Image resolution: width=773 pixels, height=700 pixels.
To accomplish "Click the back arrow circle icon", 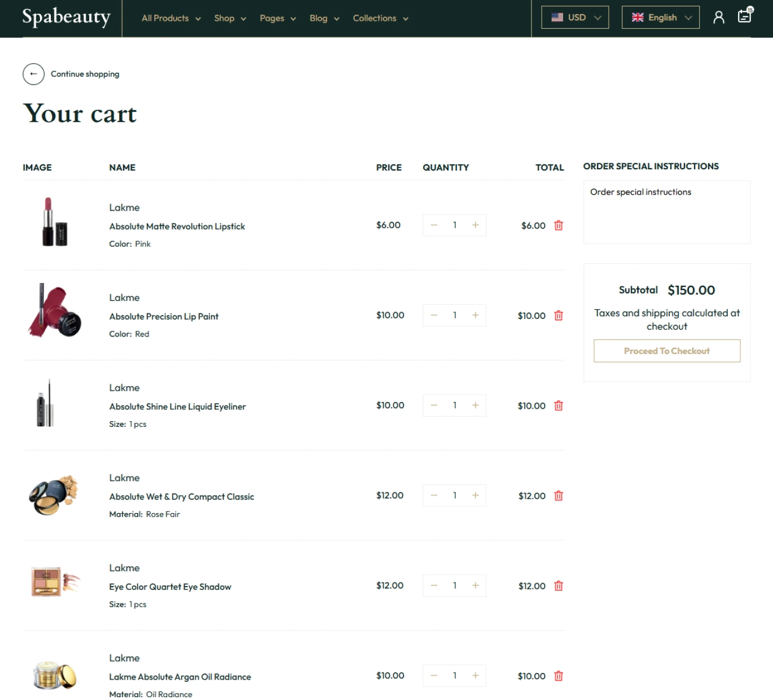I will point(33,74).
